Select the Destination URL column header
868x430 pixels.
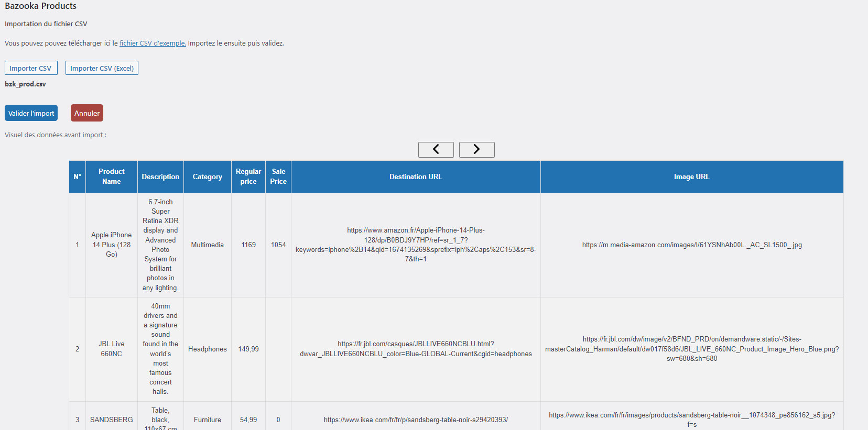click(x=416, y=177)
